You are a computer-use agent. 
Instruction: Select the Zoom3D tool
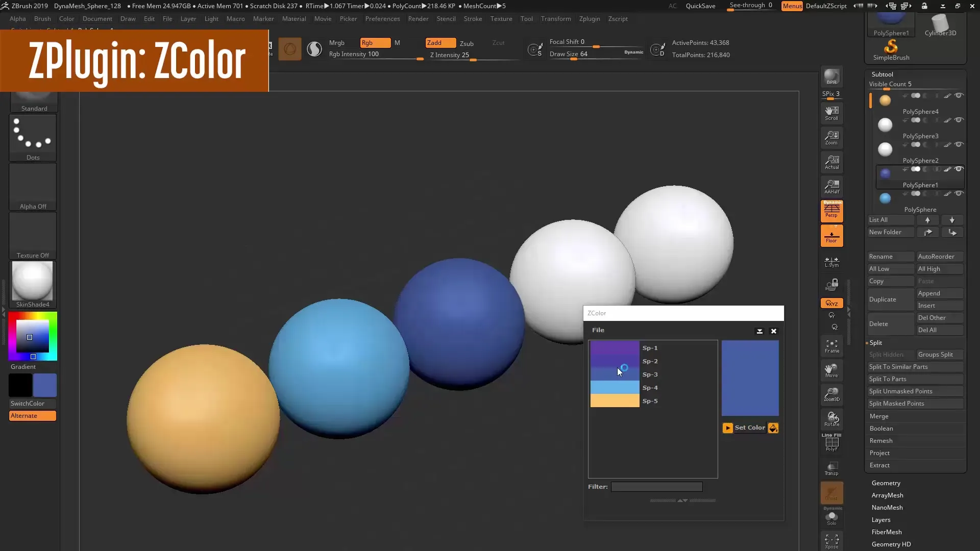(x=831, y=395)
